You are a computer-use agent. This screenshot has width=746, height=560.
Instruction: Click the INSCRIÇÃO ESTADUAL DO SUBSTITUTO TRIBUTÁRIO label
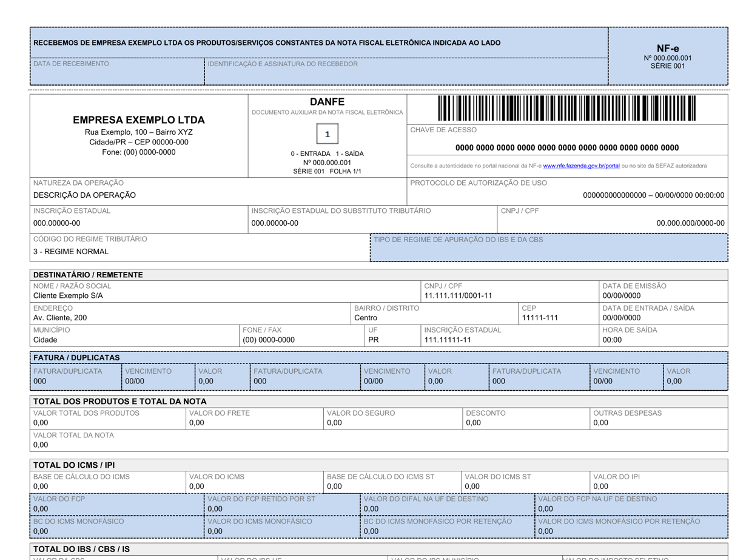pos(341,211)
